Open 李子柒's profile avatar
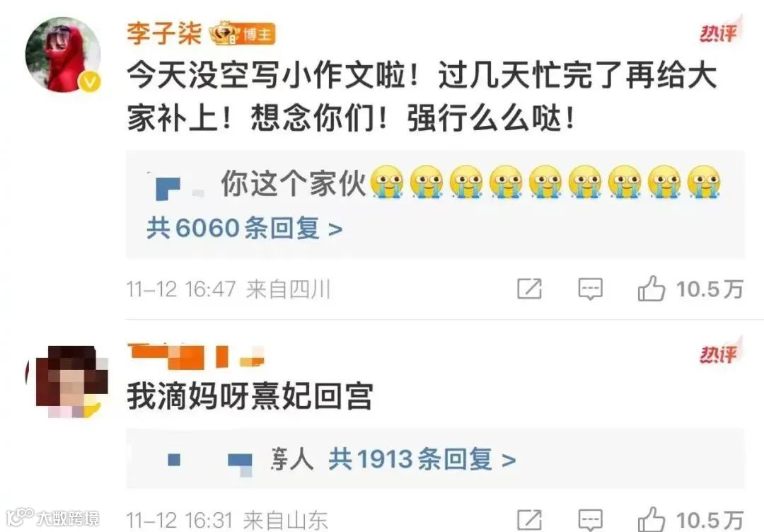 pos(63,54)
